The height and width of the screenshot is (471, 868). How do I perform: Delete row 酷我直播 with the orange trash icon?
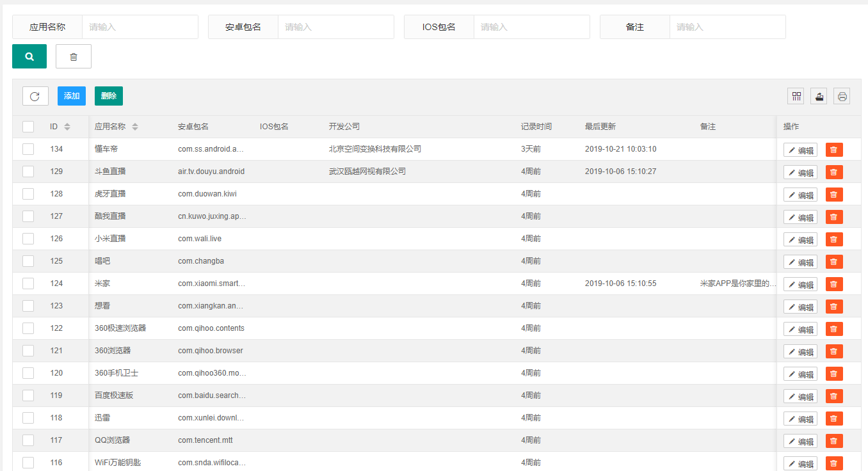pyautogui.click(x=834, y=217)
